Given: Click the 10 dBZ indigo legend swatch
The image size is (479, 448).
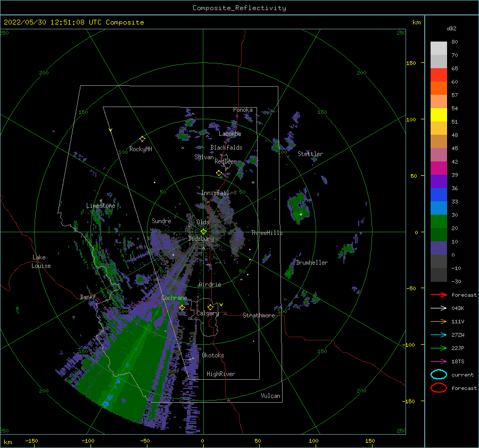Looking at the screenshot, I should [x=439, y=248].
